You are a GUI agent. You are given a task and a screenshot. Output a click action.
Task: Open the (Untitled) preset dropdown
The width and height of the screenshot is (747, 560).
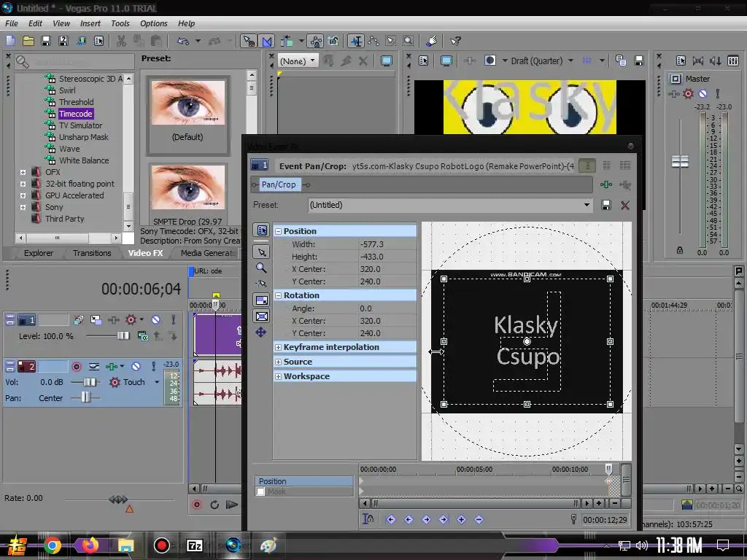587,205
